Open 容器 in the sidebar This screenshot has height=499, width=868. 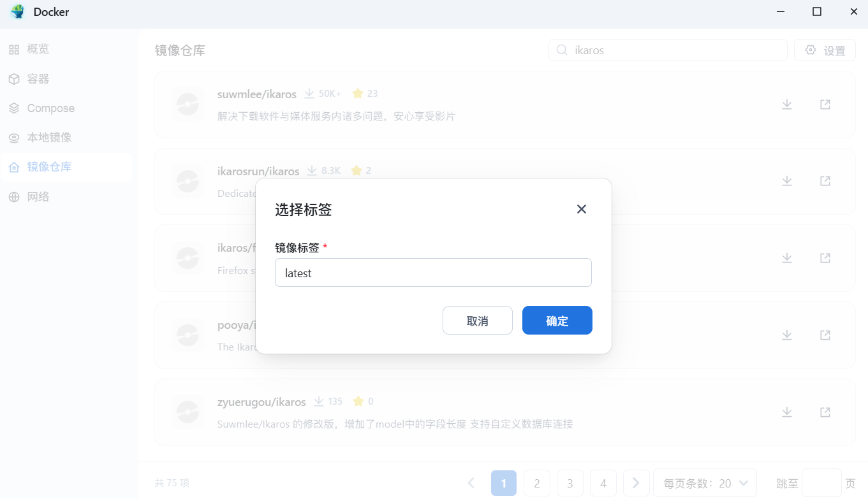(66, 79)
